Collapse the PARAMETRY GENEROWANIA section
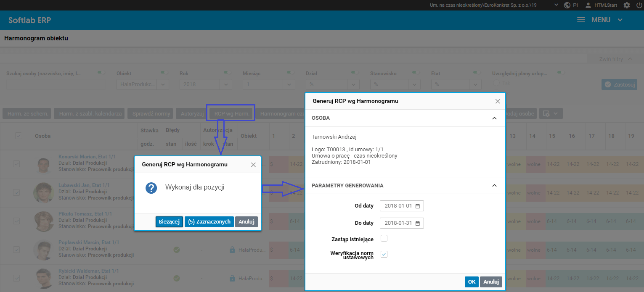This screenshot has width=644, height=292. [494, 185]
